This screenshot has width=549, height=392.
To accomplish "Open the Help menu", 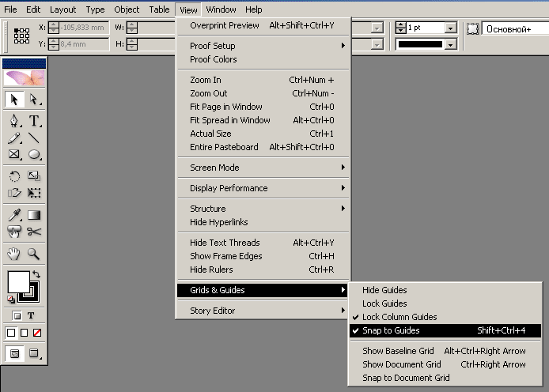I will click(253, 9).
